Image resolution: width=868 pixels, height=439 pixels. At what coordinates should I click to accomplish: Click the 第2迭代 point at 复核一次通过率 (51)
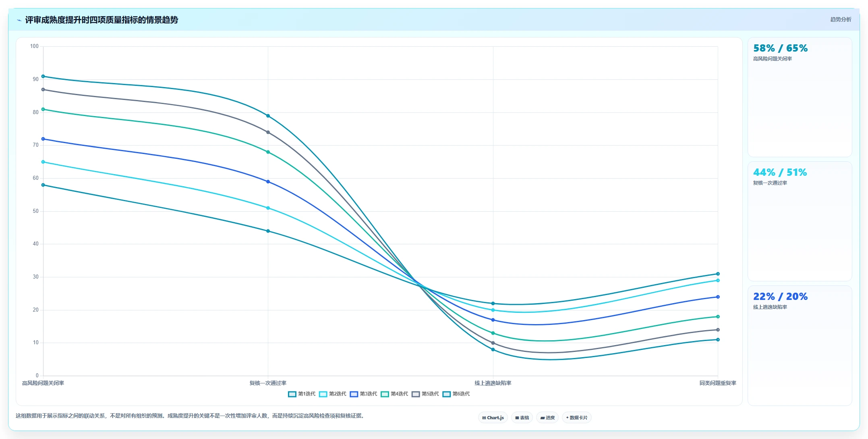tap(268, 208)
